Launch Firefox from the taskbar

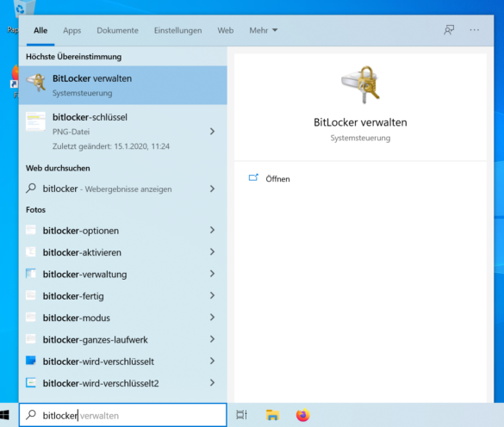pos(302,415)
